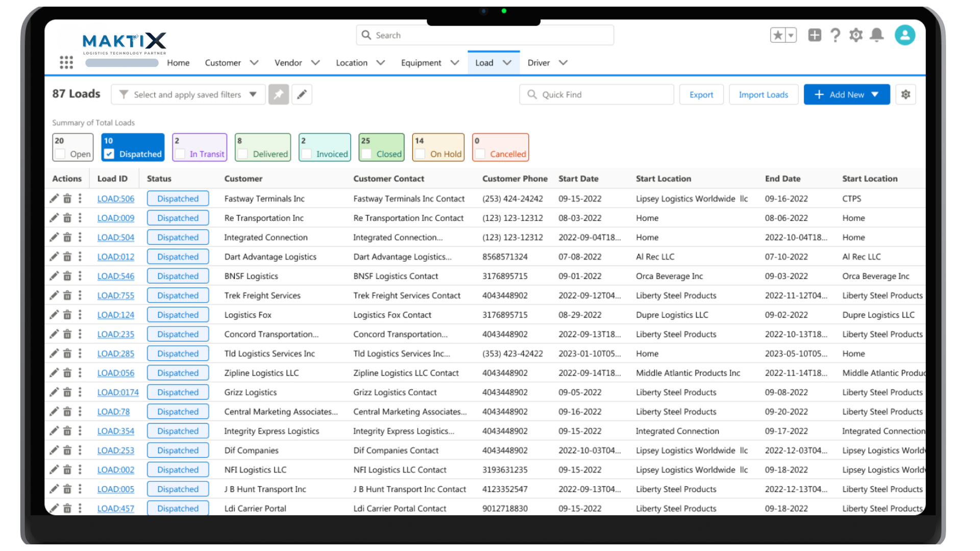The image size is (980, 551).
Task: Open more actions menu for LOAD:504
Action: click(x=80, y=237)
